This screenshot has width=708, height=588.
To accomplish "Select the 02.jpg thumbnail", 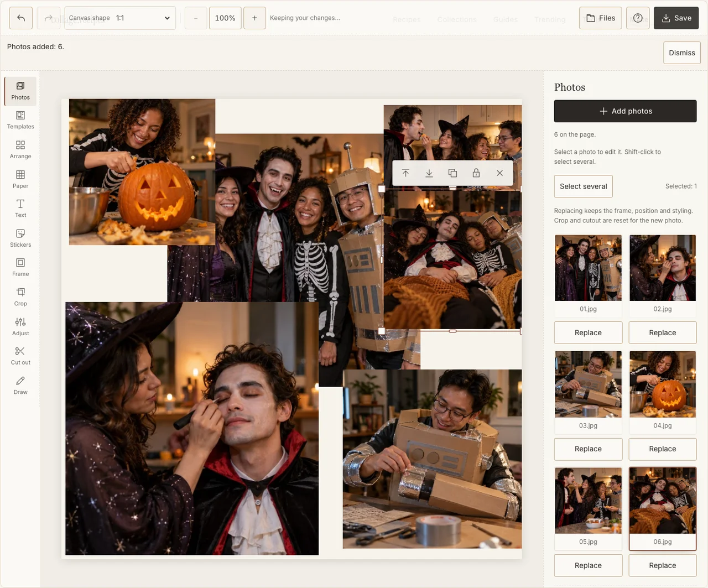I will [663, 268].
